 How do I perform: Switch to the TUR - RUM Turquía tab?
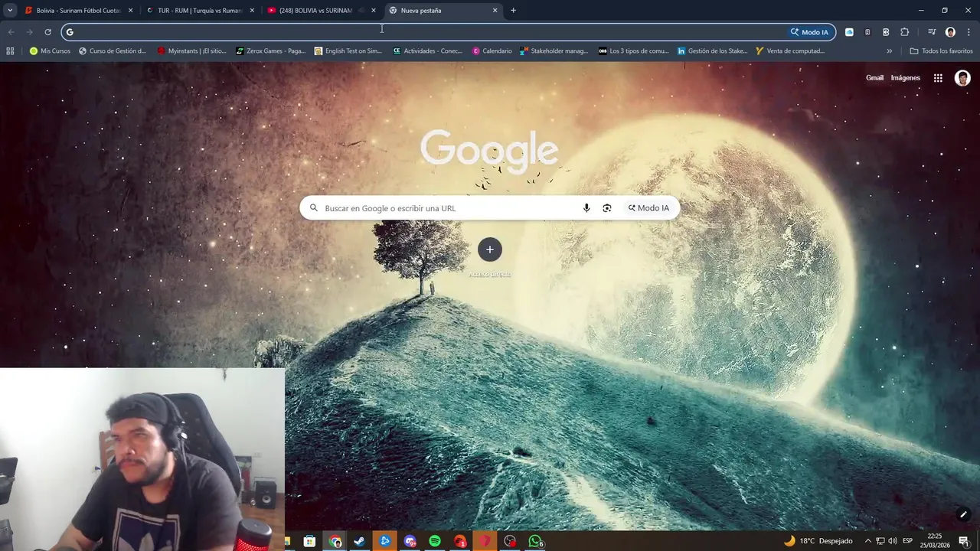click(x=199, y=11)
